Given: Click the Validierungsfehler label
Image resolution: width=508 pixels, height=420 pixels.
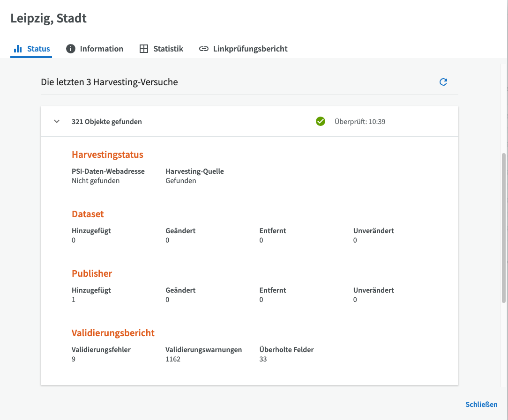Looking at the screenshot, I should click(101, 349).
